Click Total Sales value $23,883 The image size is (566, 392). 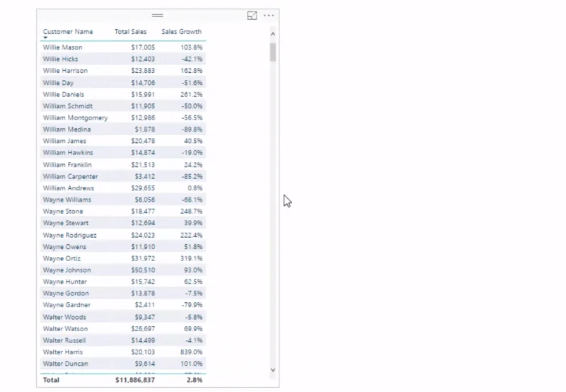143,70
